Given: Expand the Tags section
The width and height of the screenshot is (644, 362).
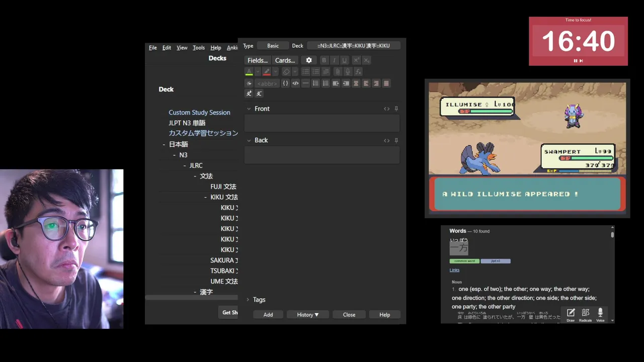Looking at the screenshot, I should [x=248, y=300].
